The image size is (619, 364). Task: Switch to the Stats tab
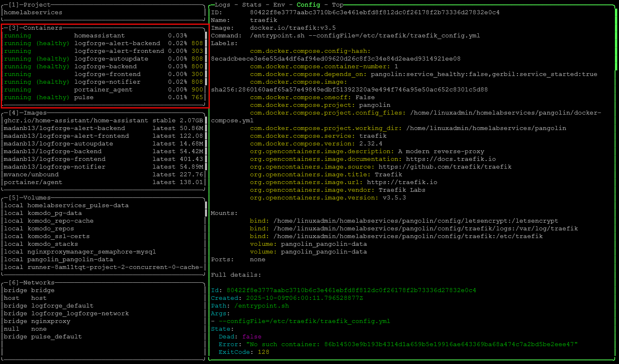click(252, 5)
